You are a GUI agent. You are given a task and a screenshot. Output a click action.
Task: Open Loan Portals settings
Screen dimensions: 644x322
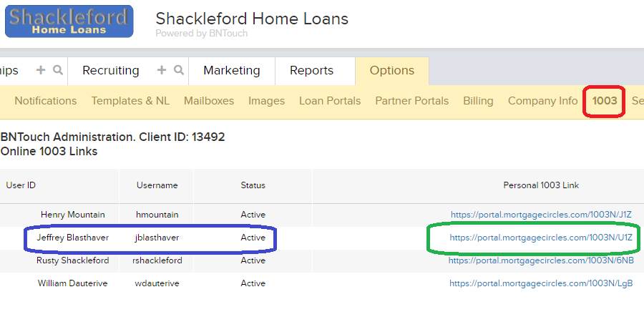tap(330, 101)
